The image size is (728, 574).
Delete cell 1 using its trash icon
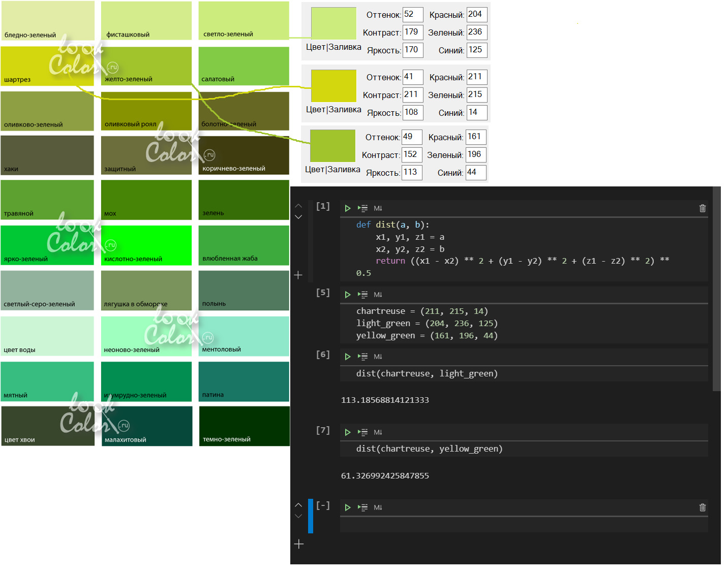pyautogui.click(x=703, y=208)
